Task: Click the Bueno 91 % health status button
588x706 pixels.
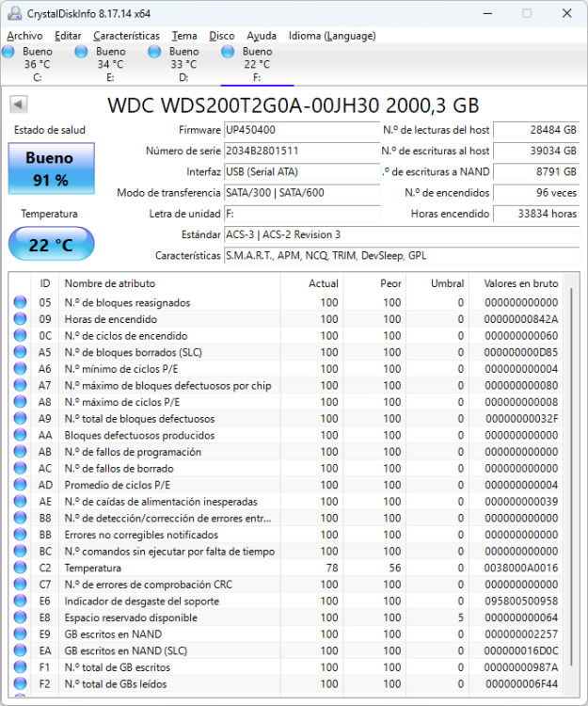Action: pyautogui.click(x=52, y=168)
